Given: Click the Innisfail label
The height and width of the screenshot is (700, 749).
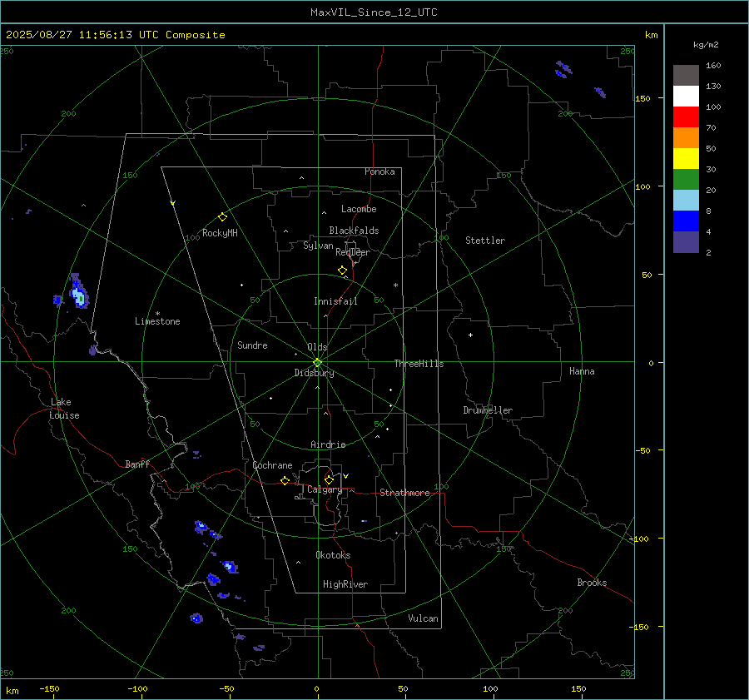Looking at the screenshot, I should coord(335,301).
